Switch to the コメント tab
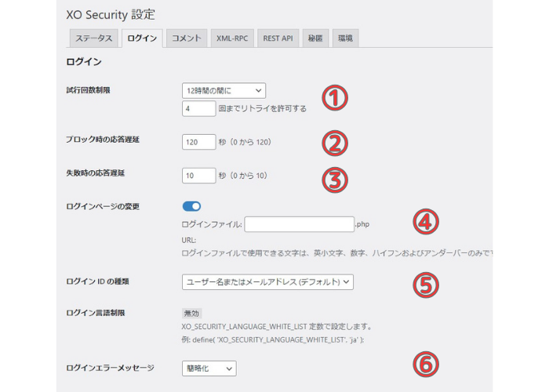 tap(187, 38)
